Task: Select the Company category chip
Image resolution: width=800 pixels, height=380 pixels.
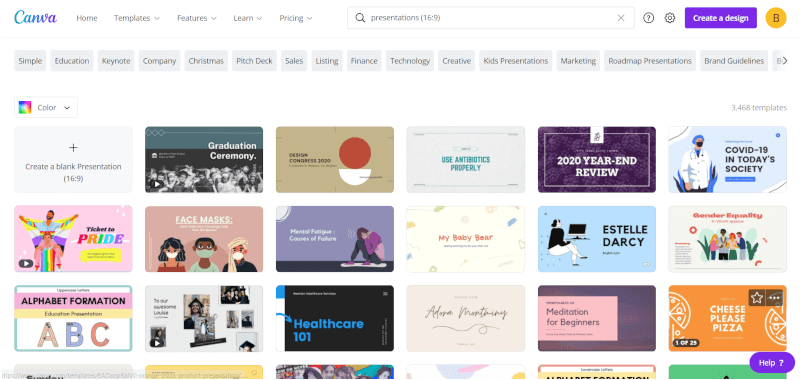Action: click(x=159, y=61)
